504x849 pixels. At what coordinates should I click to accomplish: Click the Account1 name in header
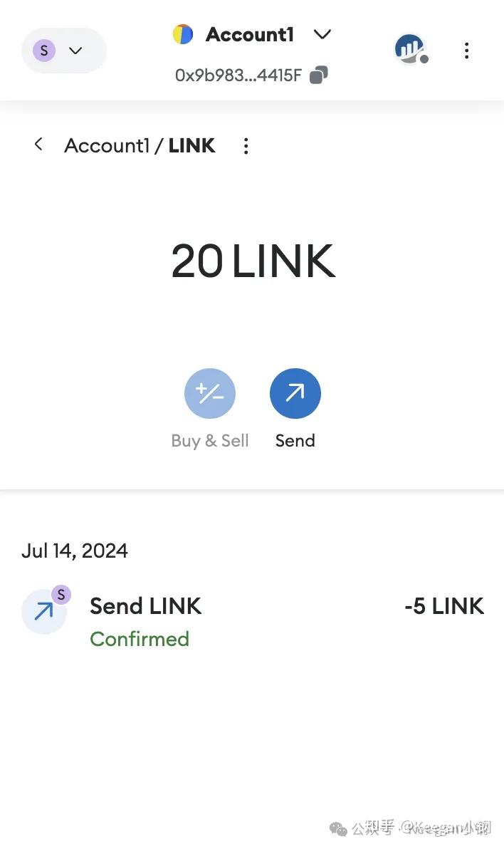pyautogui.click(x=249, y=34)
